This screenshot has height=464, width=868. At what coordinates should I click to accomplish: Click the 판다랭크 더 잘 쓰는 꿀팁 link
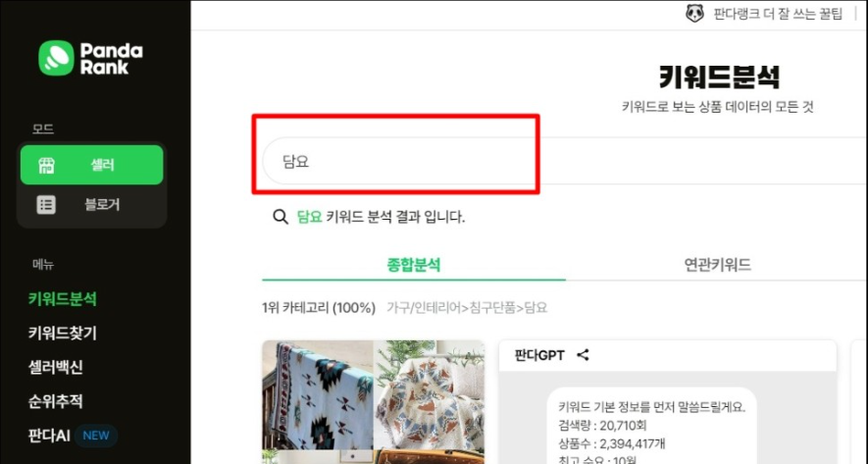click(778, 14)
